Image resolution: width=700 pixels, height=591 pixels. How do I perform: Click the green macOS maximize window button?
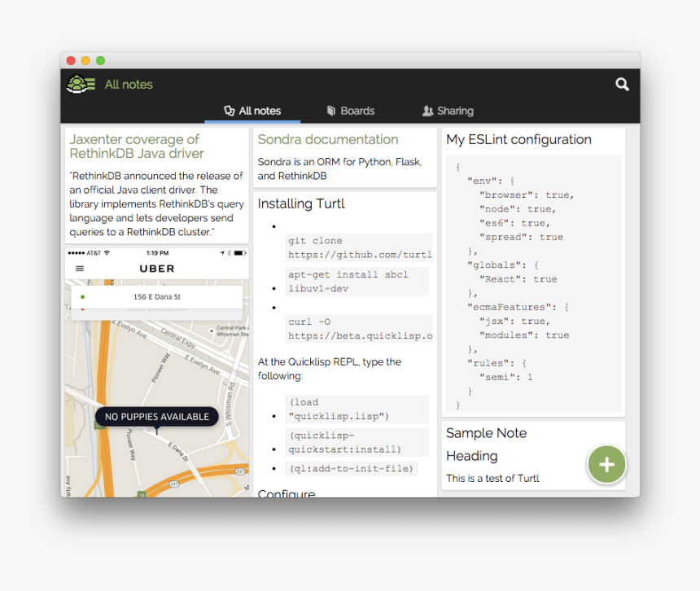point(101,60)
